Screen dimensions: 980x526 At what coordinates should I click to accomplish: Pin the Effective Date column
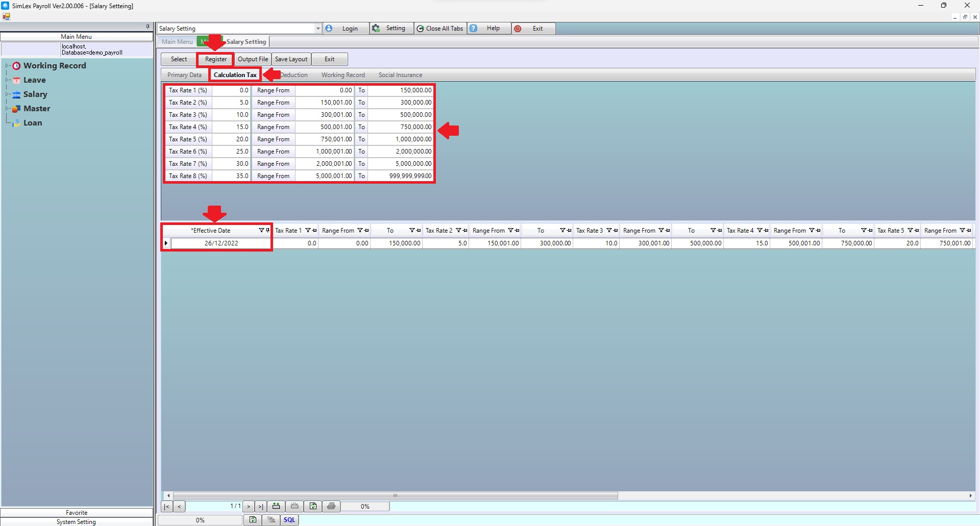[267, 231]
